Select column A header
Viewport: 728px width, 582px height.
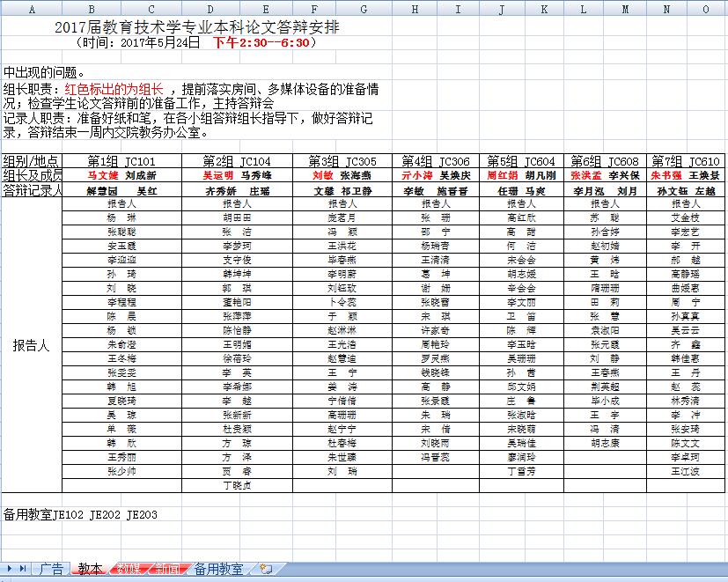[32, 9]
